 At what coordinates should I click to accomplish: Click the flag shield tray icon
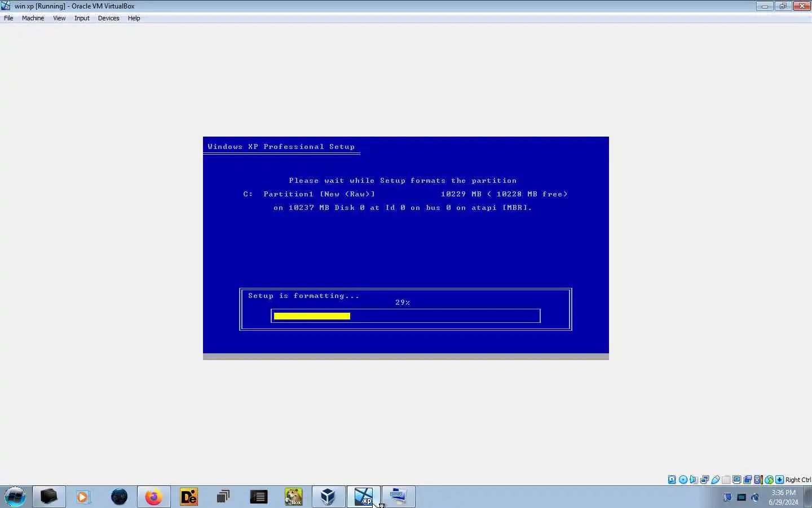(x=727, y=497)
